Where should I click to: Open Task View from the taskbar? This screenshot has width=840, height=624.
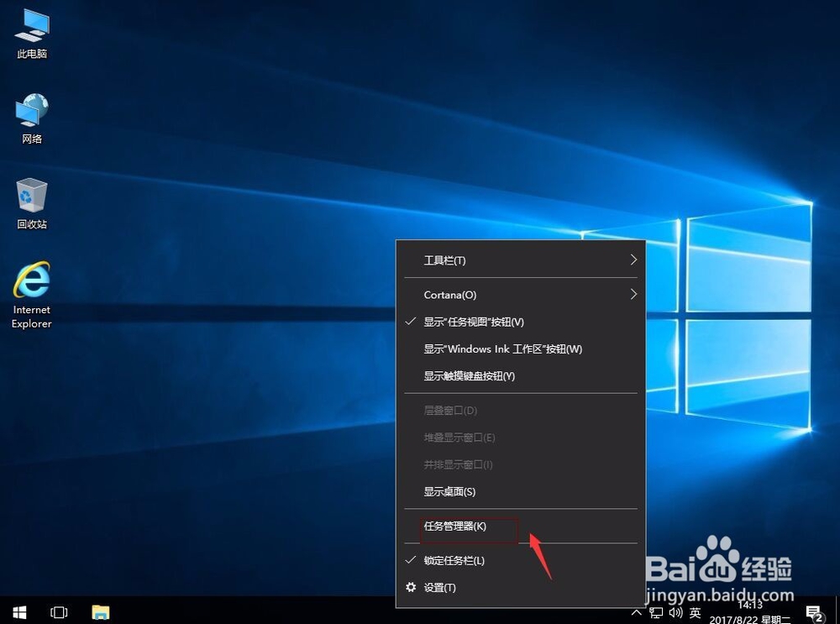59,612
